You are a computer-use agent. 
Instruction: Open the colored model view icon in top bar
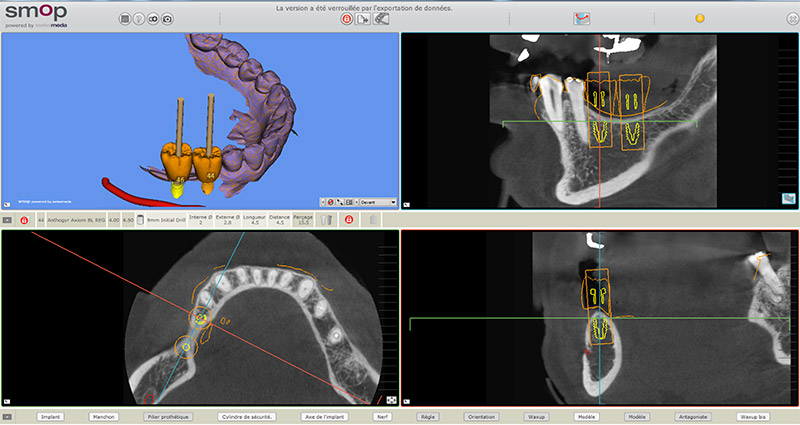point(581,18)
